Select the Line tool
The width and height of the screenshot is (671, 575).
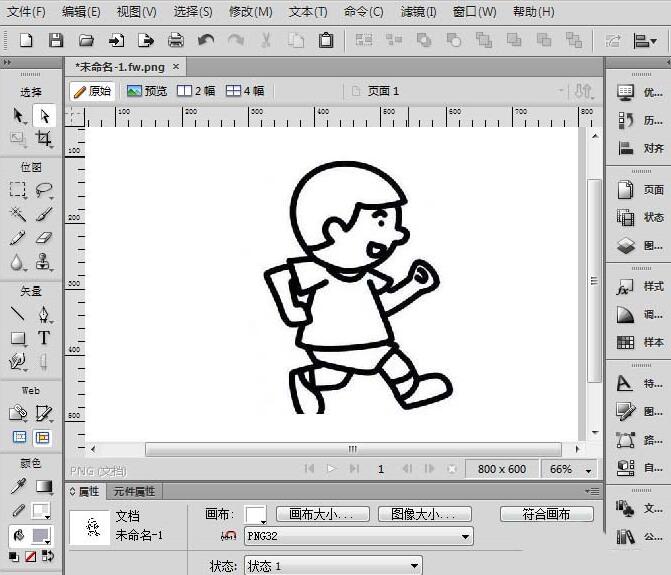[x=18, y=315]
